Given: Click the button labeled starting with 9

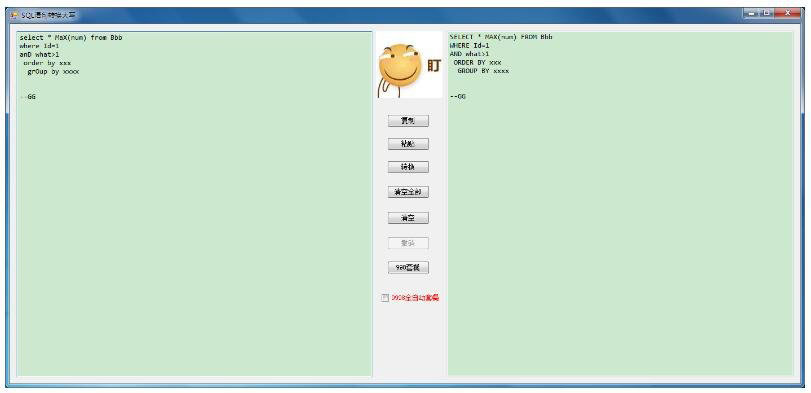Looking at the screenshot, I should pyautogui.click(x=408, y=268).
